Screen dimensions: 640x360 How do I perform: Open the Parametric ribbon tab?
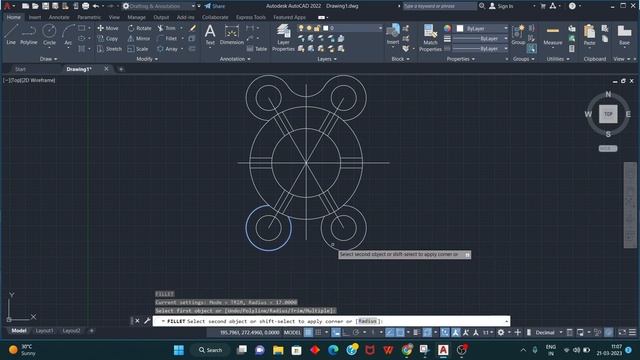(x=89, y=18)
